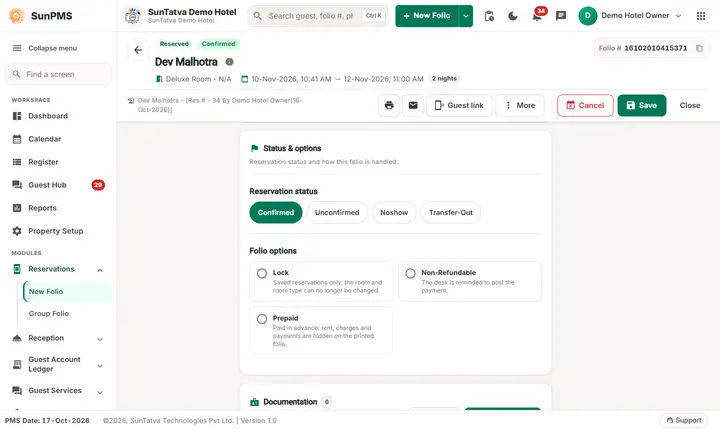Expand Guest Account Ledger chevron
Image resolution: width=720 pixels, height=430 pixels.
(x=100, y=366)
